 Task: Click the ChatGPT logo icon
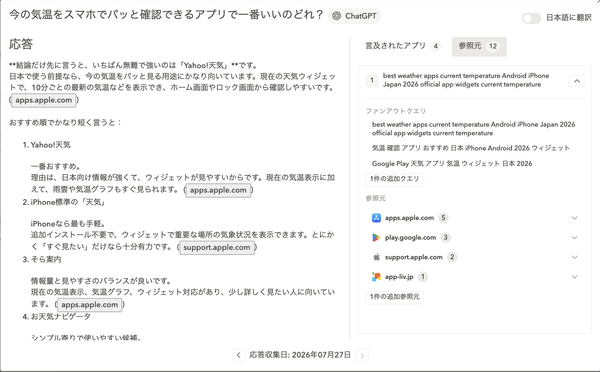(x=336, y=16)
